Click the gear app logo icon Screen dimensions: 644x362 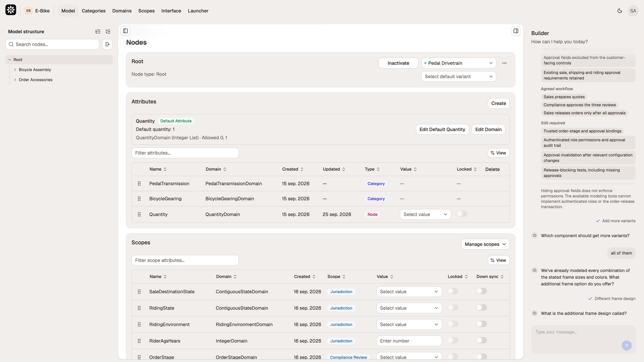(11, 10)
